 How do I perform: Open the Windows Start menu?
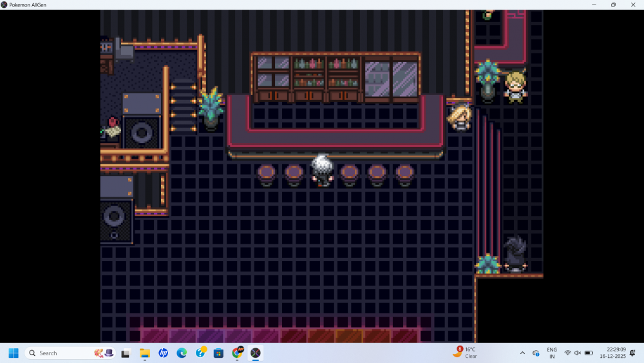click(14, 353)
